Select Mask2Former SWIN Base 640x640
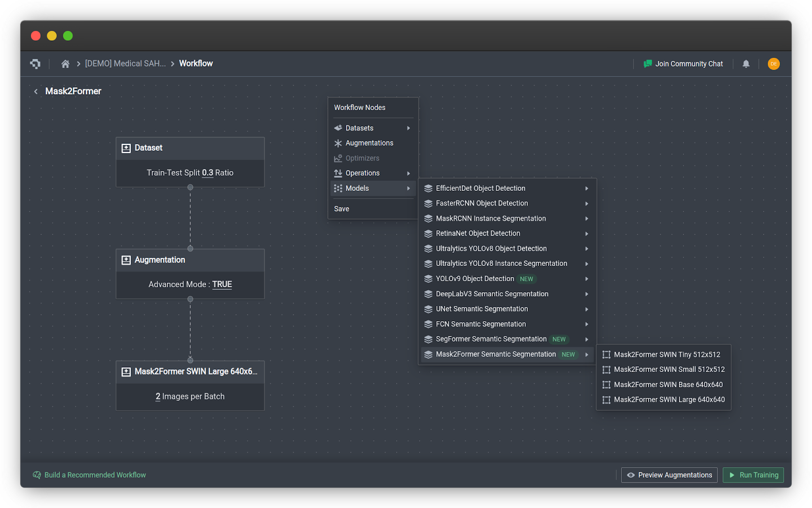Image resolution: width=812 pixels, height=508 pixels. click(668, 385)
